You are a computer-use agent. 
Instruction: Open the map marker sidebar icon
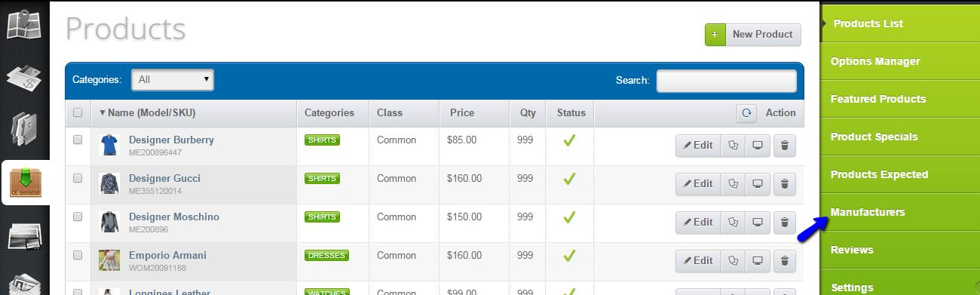coord(25,24)
